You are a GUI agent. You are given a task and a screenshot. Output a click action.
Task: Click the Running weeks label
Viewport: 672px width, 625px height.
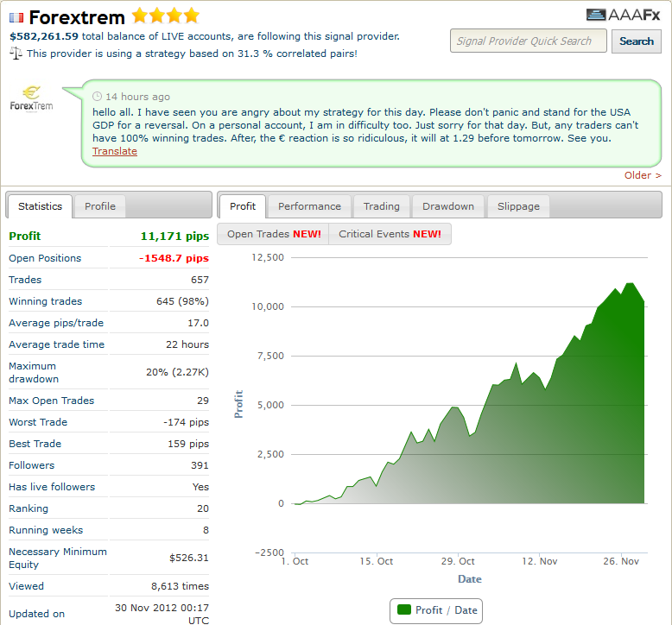point(46,530)
